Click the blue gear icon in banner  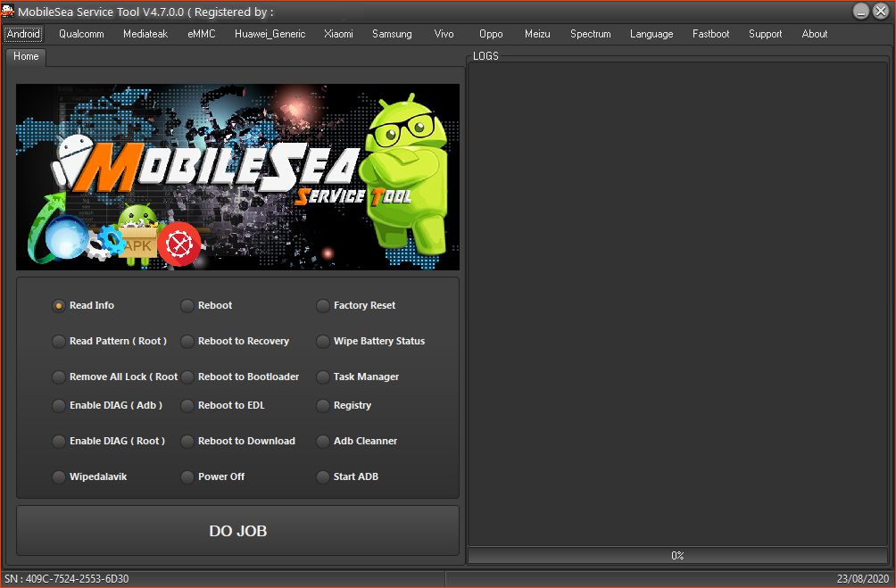click(111, 240)
